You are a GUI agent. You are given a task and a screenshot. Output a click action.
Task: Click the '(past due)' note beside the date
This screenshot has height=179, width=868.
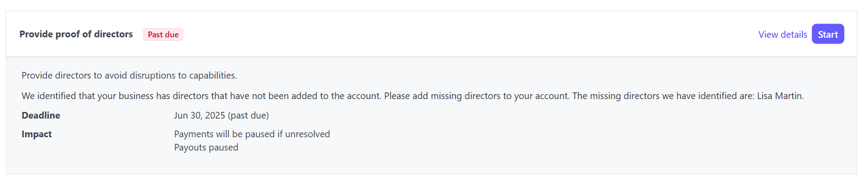point(248,115)
